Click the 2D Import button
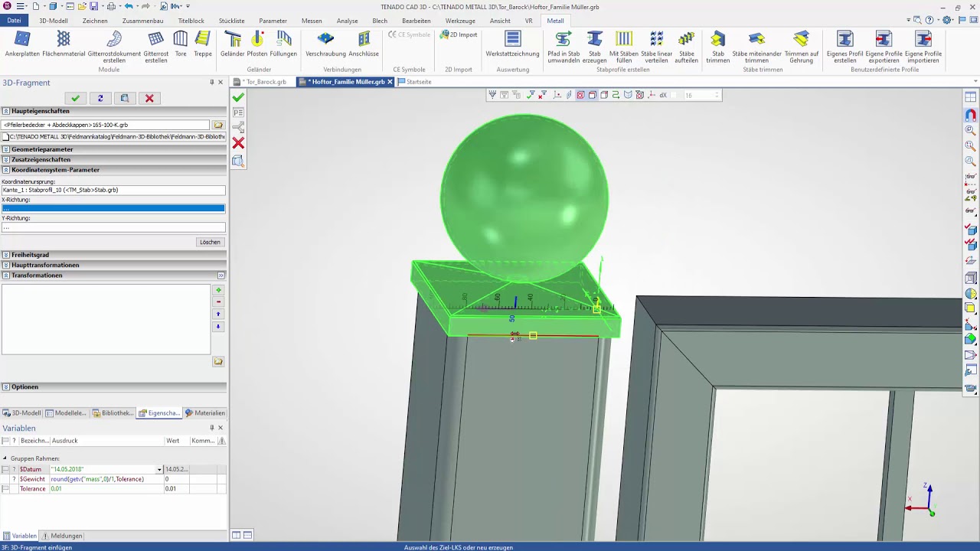 459,34
